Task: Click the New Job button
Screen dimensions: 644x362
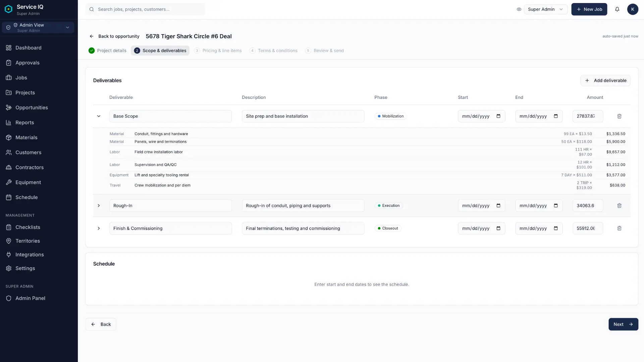Action: coord(589,9)
